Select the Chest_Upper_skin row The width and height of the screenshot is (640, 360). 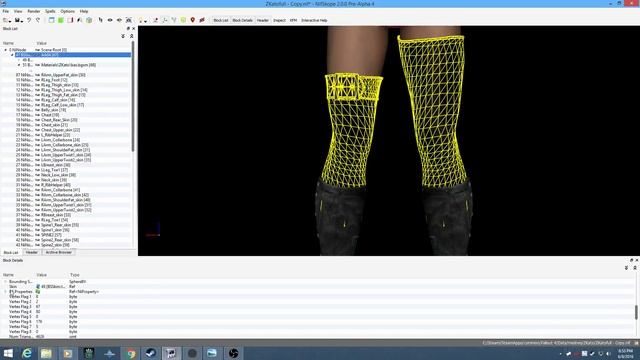pos(66,130)
